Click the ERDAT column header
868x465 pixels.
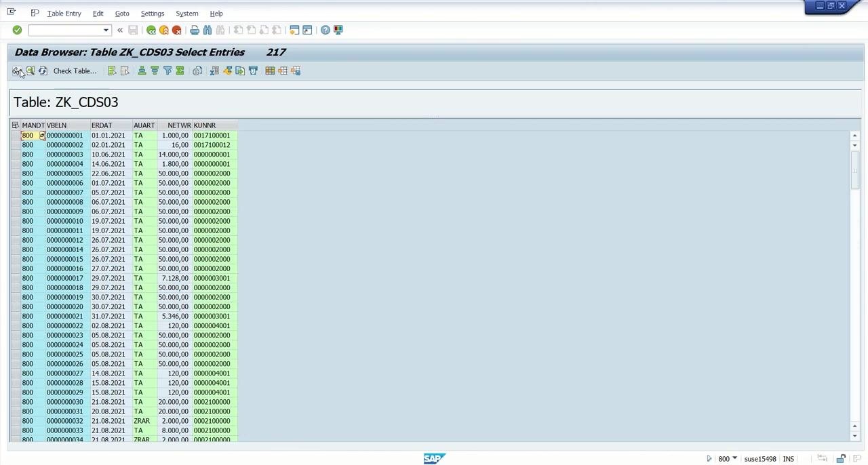111,125
